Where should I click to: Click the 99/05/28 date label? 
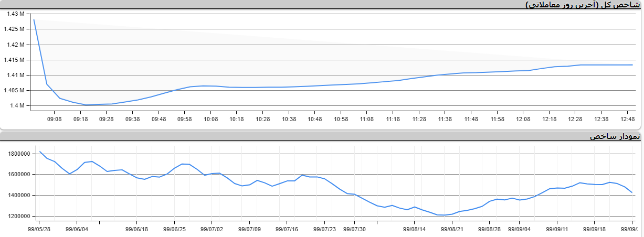coord(39,229)
